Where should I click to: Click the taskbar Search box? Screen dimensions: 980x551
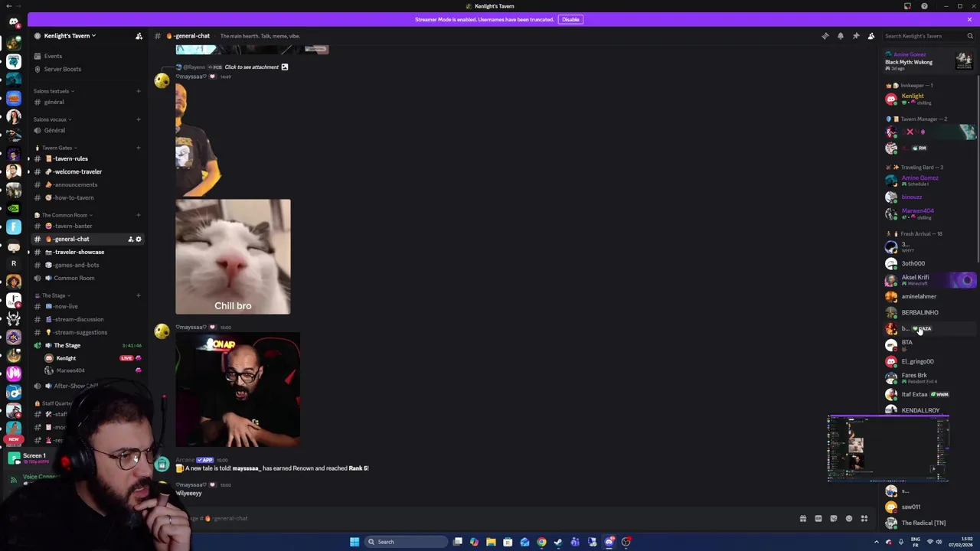point(405,542)
